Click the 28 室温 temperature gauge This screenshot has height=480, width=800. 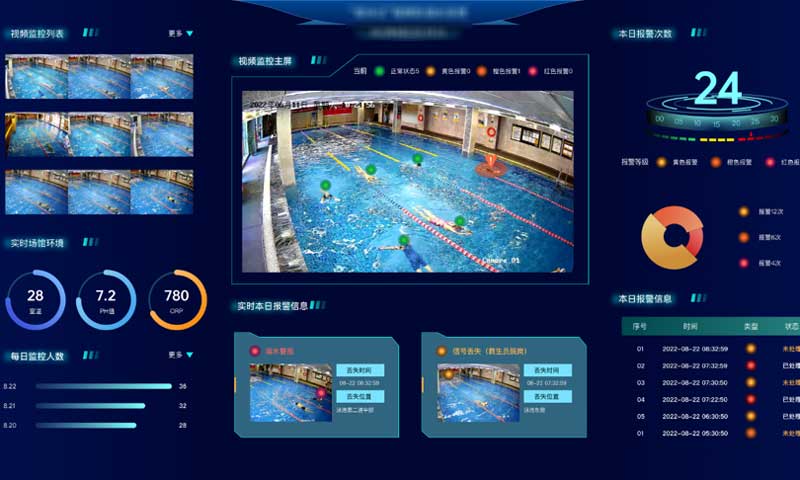click(x=35, y=298)
